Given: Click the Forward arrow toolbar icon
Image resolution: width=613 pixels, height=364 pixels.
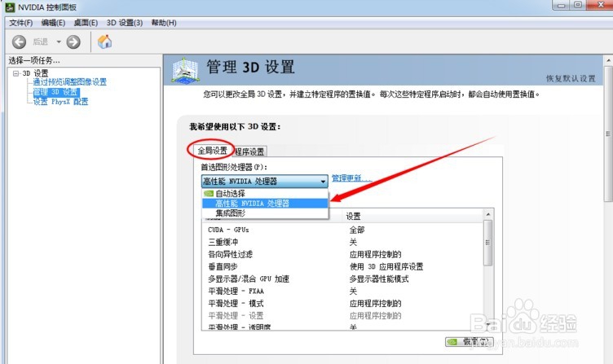Looking at the screenshot, I should click(x=73, y=42).
